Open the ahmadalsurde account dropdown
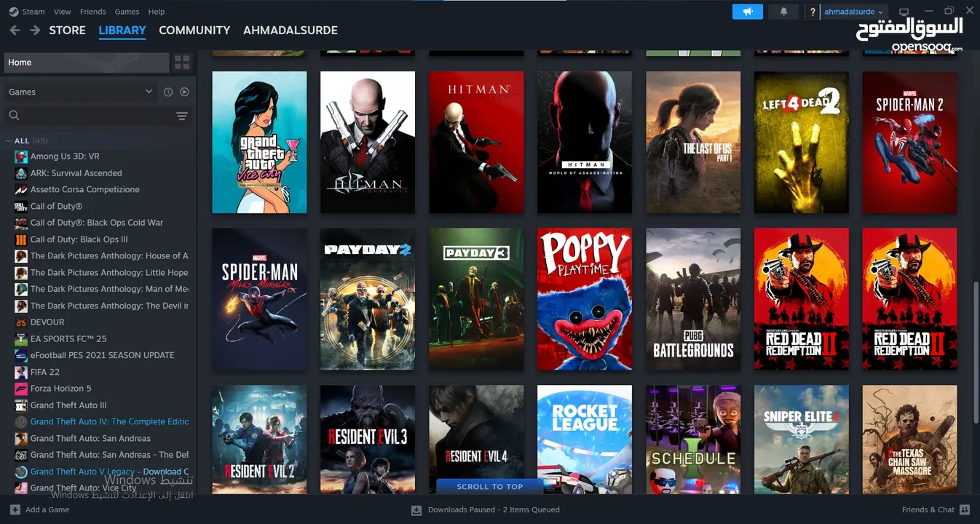Viewport: 980px width, 524px height. pos(853,12)
